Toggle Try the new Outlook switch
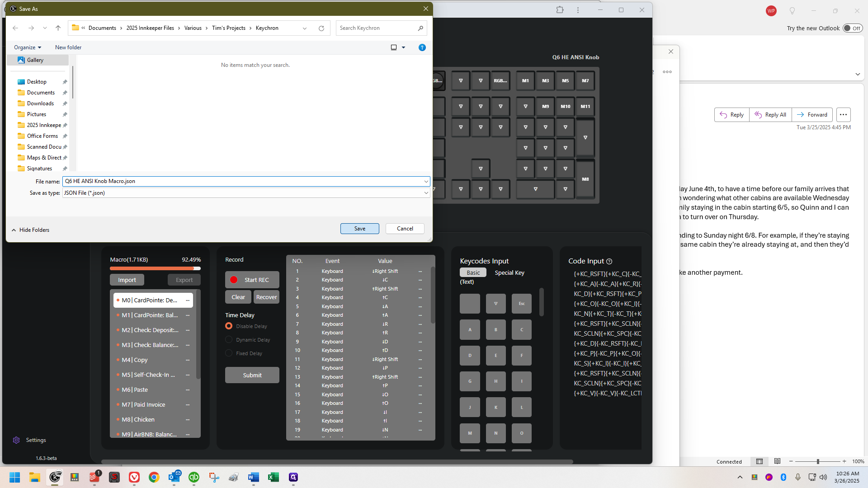Viewport: 868px width, 488px height. point(853,28)
